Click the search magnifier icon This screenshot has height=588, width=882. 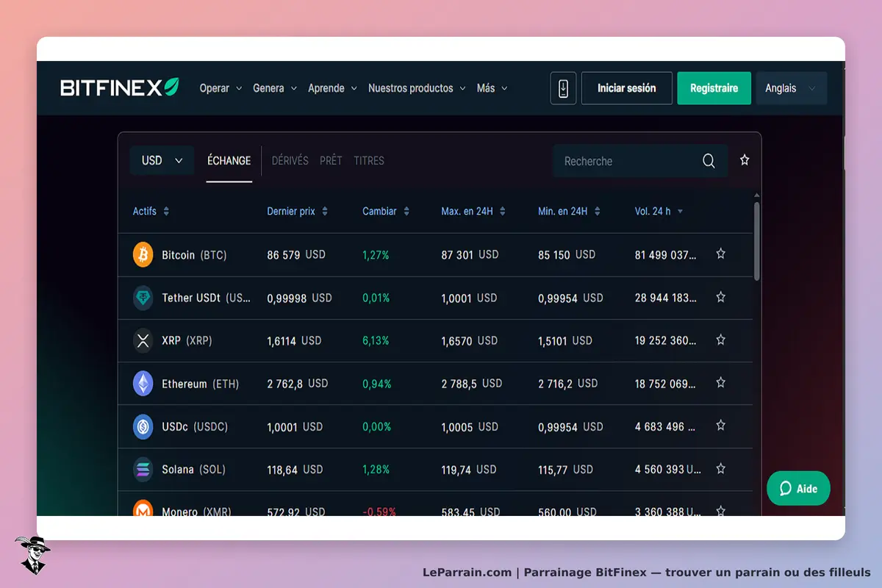click(x=709, y=161)
